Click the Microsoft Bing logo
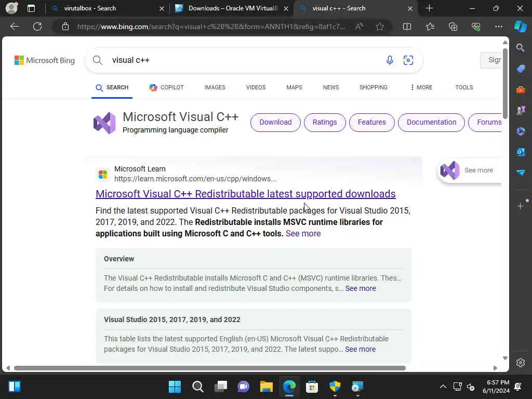This screenshot has width=532, height=399. click(45, 60)
